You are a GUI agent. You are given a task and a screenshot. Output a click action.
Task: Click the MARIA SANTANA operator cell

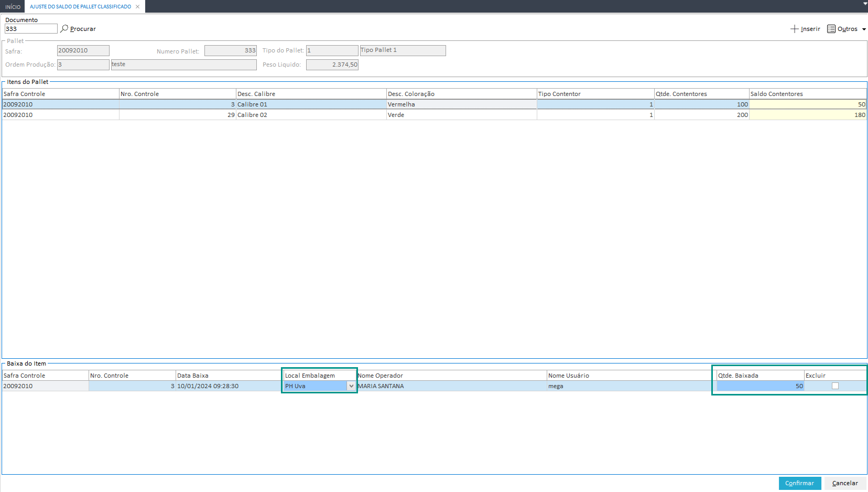coord(452,386)
